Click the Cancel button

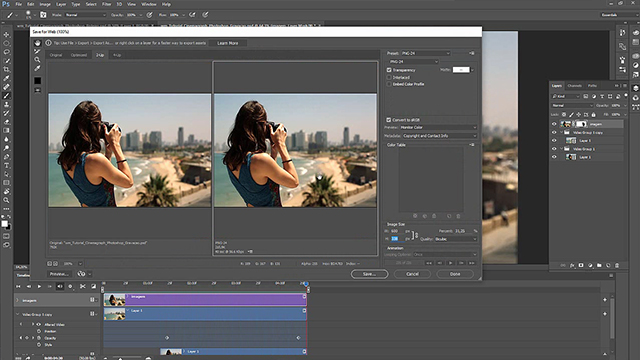point(412,274)
